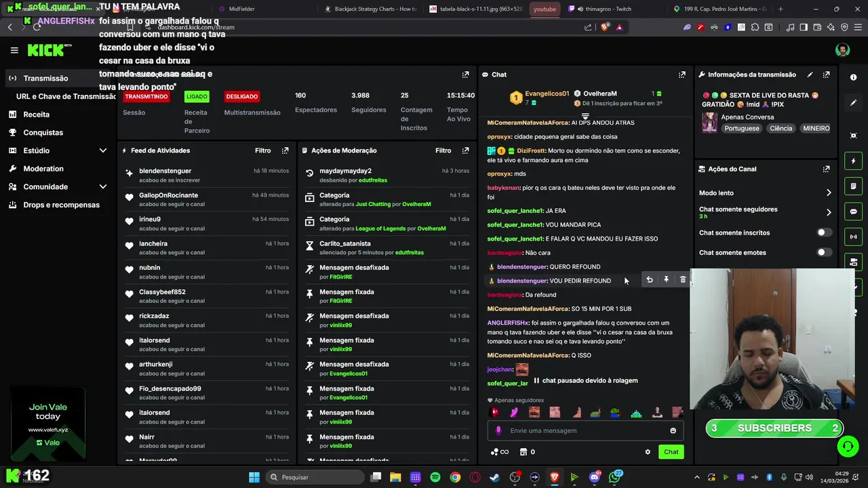Pop out the Ações do Canal panel
Viewport: 868px width, 488px height.
pos(826,169)
